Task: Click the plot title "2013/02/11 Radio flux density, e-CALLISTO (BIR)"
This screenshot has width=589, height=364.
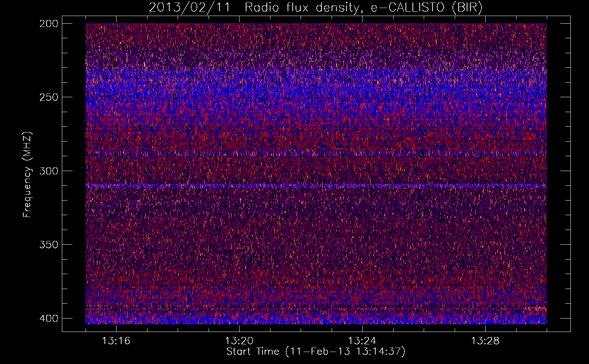Action: tap(316, 8)
